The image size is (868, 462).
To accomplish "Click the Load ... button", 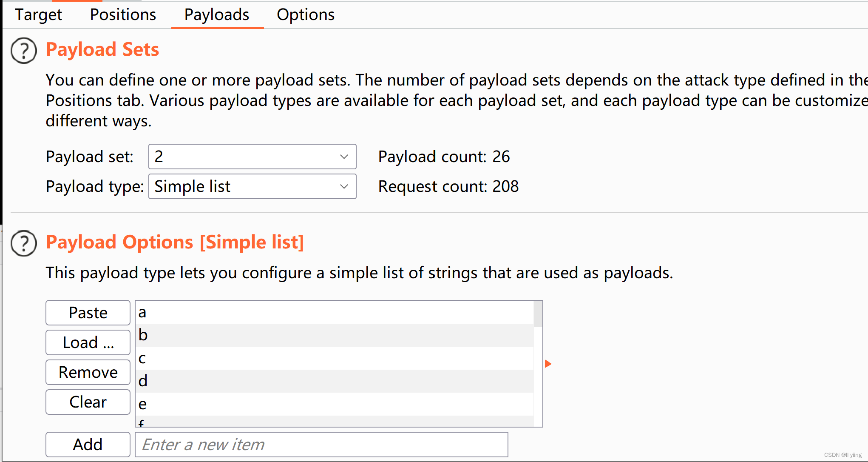I will tap(88, 342).
